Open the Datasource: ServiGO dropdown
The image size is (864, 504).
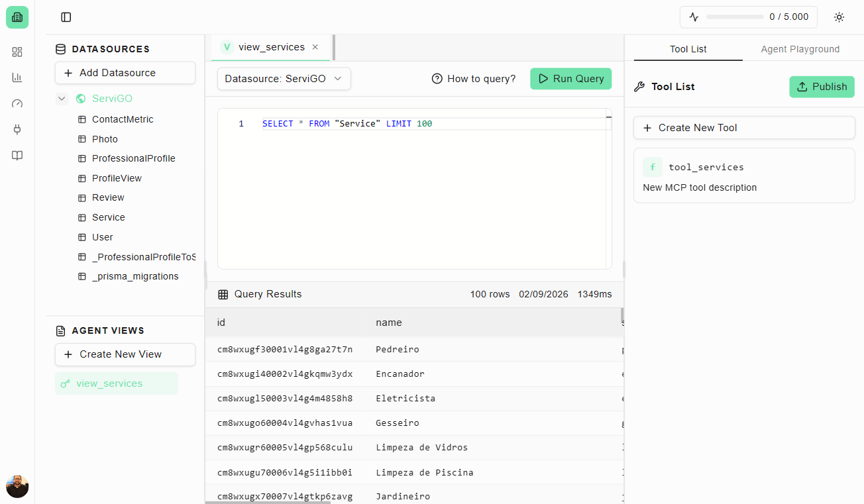pyautogui.click(x=284, y=79)
